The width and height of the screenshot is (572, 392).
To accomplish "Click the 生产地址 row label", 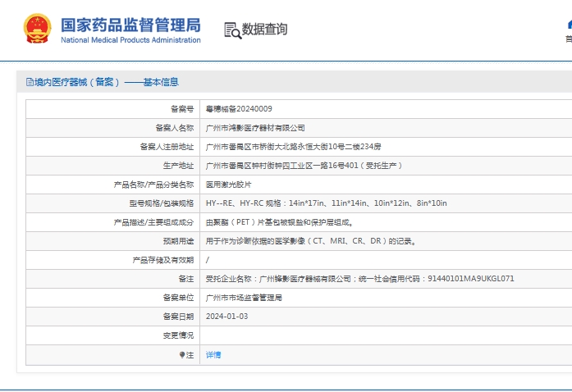I will coord(178,166).
